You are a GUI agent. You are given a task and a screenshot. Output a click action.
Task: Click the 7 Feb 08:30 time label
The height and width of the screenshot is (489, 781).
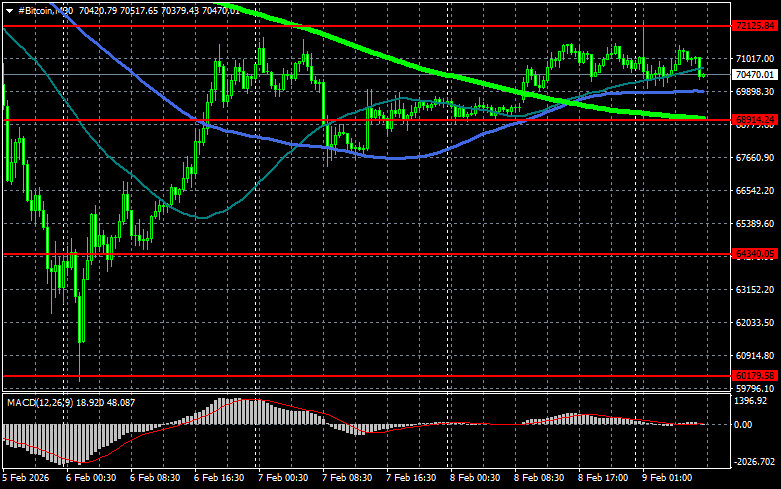tap(347, 478)
